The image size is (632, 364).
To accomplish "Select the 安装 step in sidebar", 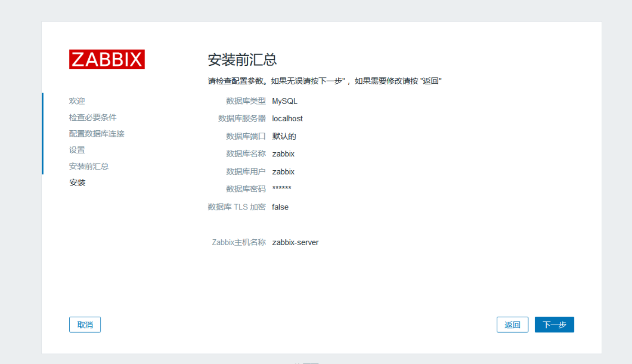I will pyautogui.click(x=77, y=182).
